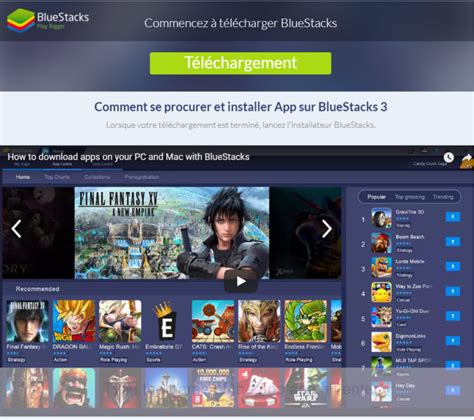The image size is (474, 420).
Task: Download Boom Beach via blue button
Action: (x=453, y=241)
